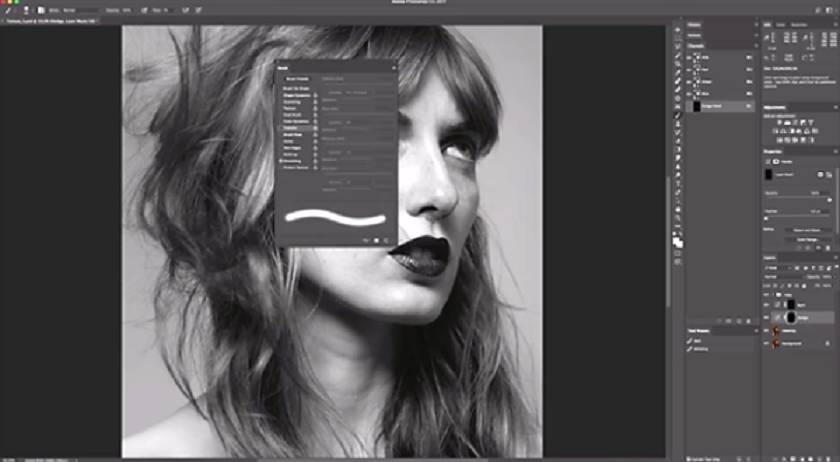
Task: Switch to the Info tab
Action: pyautogui.click(x=767, y=25)
